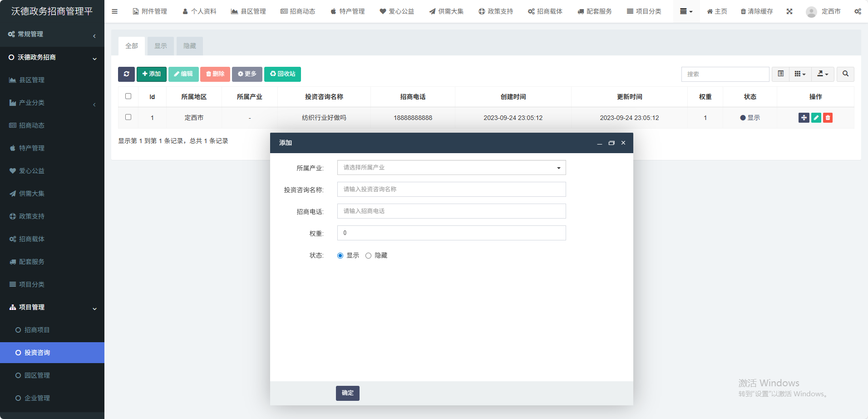
Task: Toggle the table card view icon
Action: [x=780, y=74]
